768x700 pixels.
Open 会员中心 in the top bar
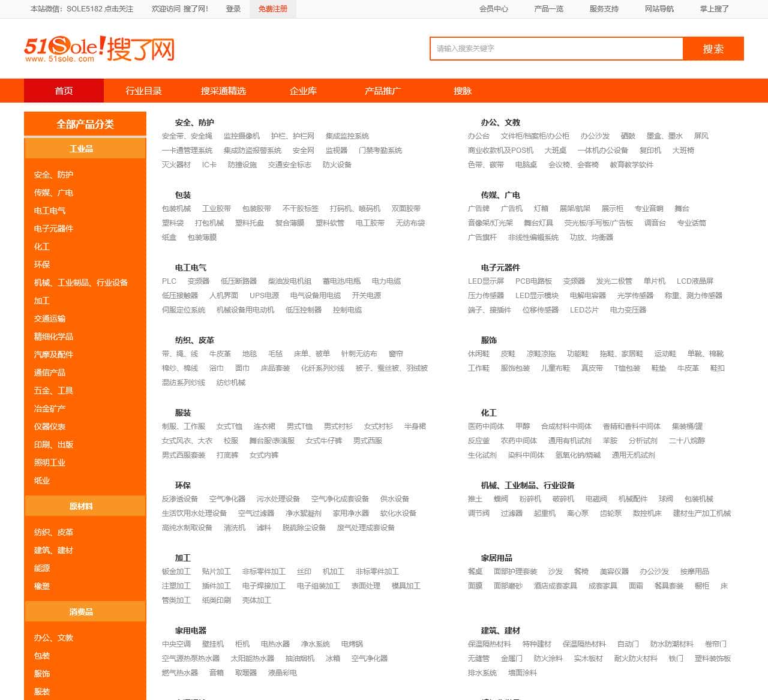[x=493, y=9]
